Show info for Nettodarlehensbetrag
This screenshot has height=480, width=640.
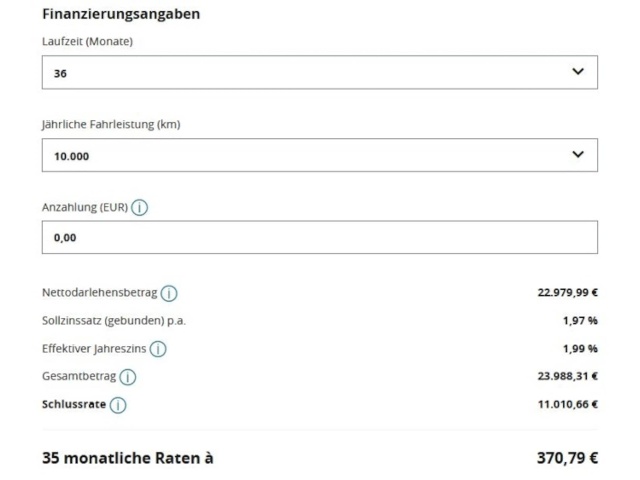[169, 293]
